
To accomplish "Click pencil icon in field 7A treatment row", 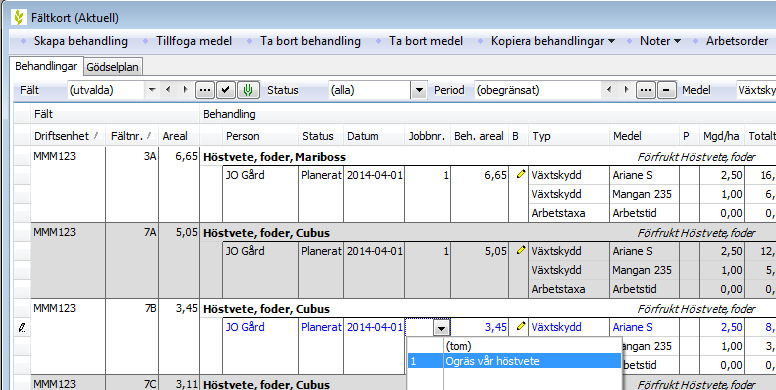I will 520,250.
